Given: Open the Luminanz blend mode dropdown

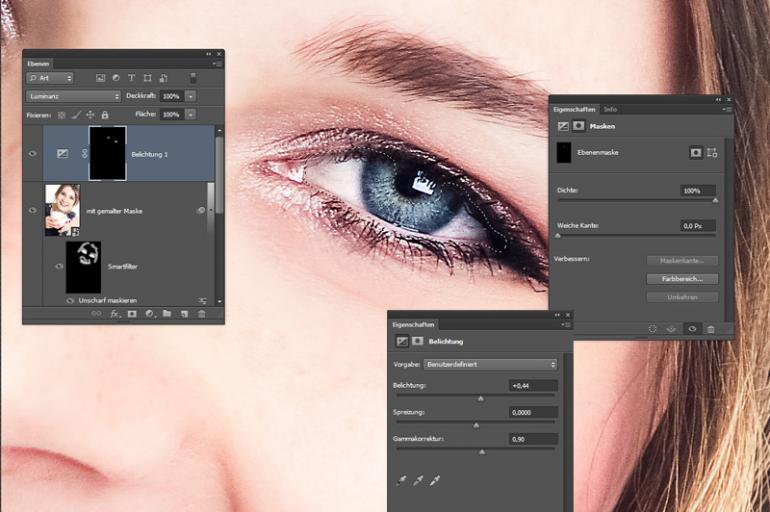Looking at the screenshot, I should coord(74,96).
